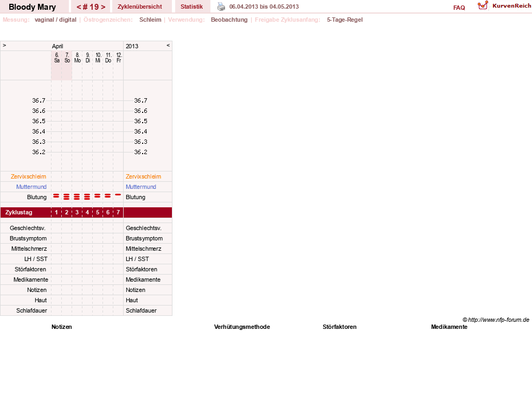Select the 6. Sa date column header
This screenshot has width=532, height=413.
(x=56, y=58)
